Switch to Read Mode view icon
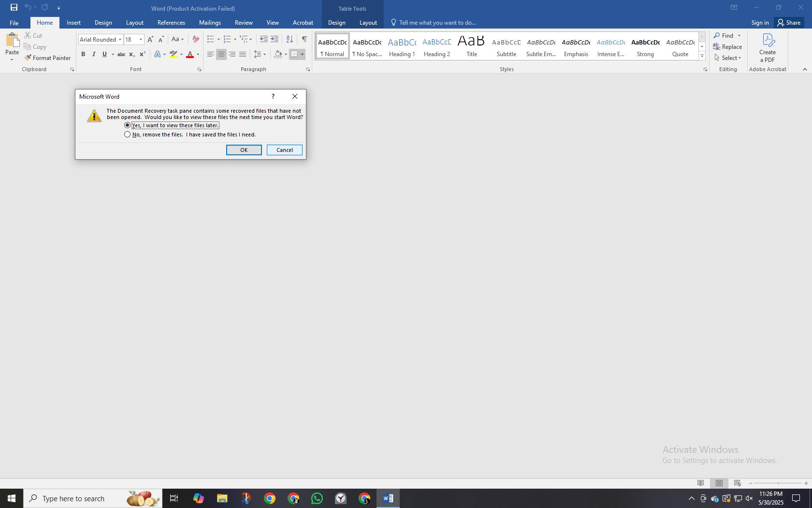The height and width of the screenshot is (508, 812). coord(700,483)
